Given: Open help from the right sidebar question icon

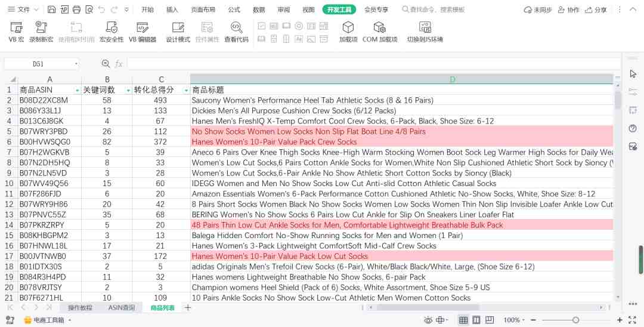Looking at the screenshot, I should (x=633, y=128).
